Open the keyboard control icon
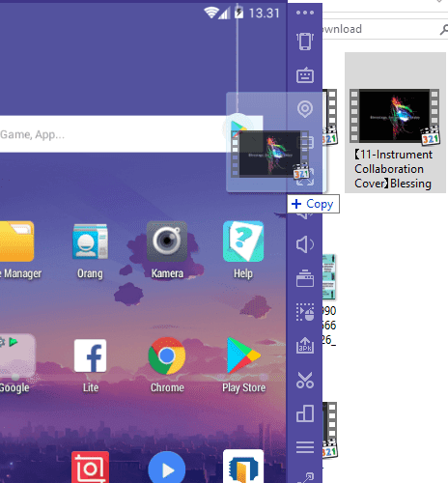The width and height of the screenshot is (448, 483). [305, 75]
